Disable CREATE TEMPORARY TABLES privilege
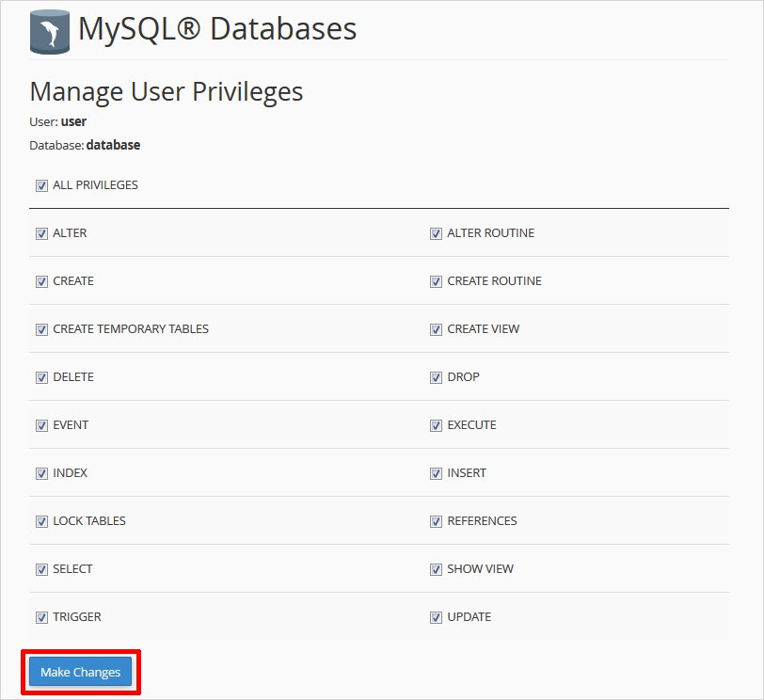This screenshot has width=764, height=700. pos(41,329)
